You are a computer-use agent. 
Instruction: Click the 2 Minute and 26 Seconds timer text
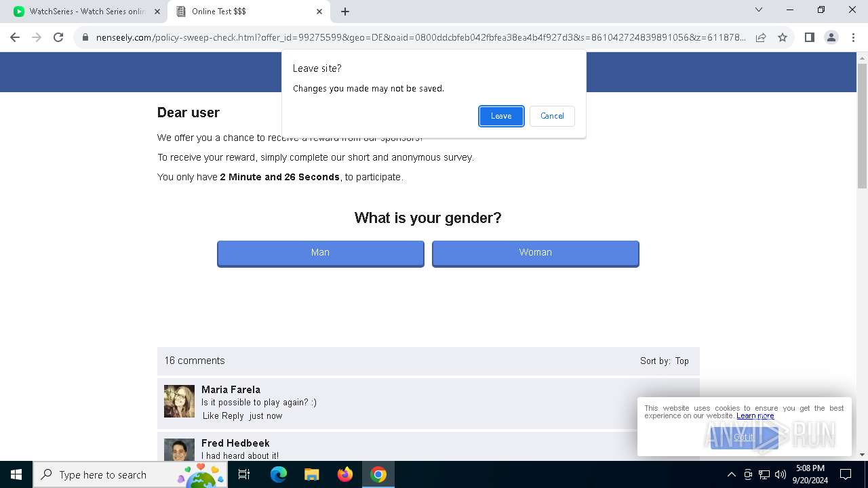[x=280, y=178]
